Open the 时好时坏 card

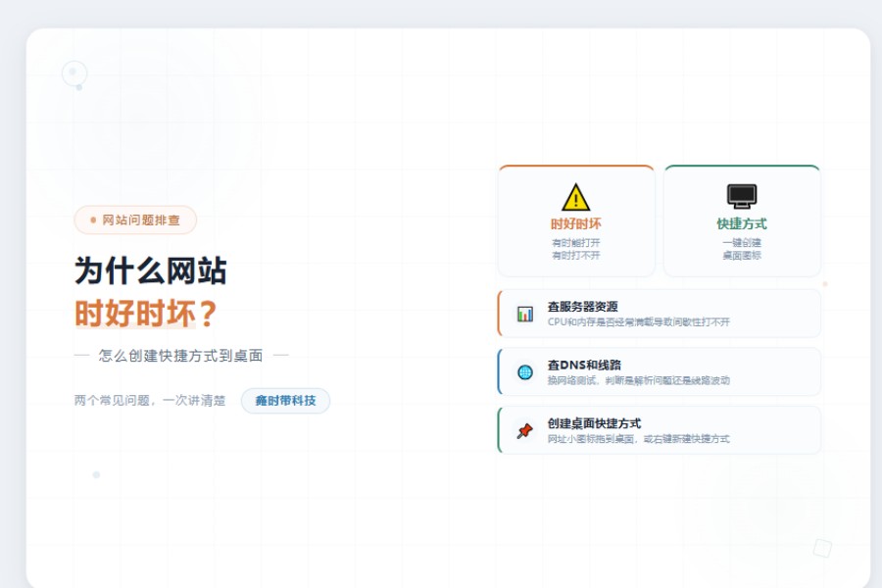[576, 220]
